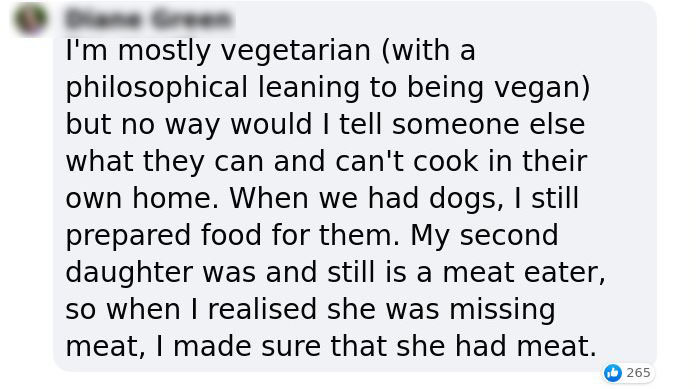696x389 pixels.
Task: Click the word "daughter" in the comment
Action: click(129, 272)
